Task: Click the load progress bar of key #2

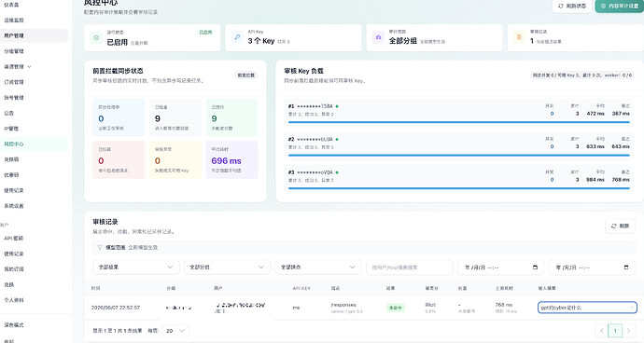Action: click(x=459, y=156)
